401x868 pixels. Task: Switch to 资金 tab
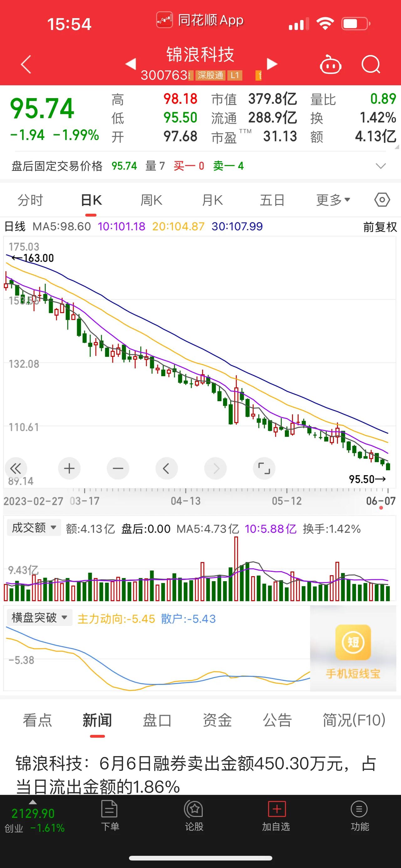[217, 720]
